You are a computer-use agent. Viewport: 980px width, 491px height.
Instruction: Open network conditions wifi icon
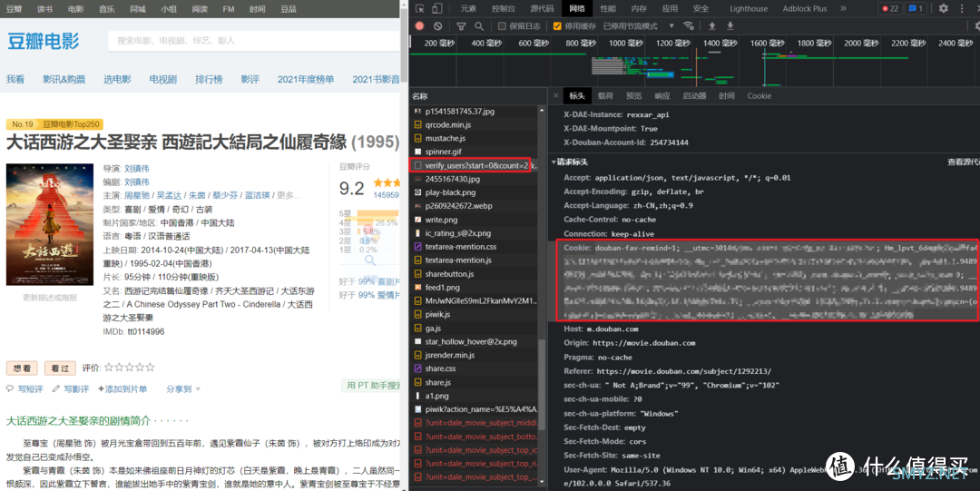coord(688,26)
